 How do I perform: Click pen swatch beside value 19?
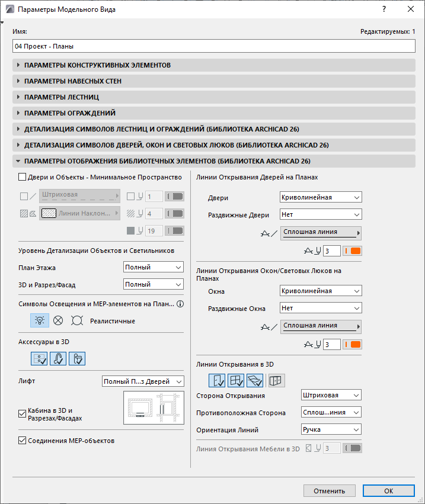coord(175,231)
